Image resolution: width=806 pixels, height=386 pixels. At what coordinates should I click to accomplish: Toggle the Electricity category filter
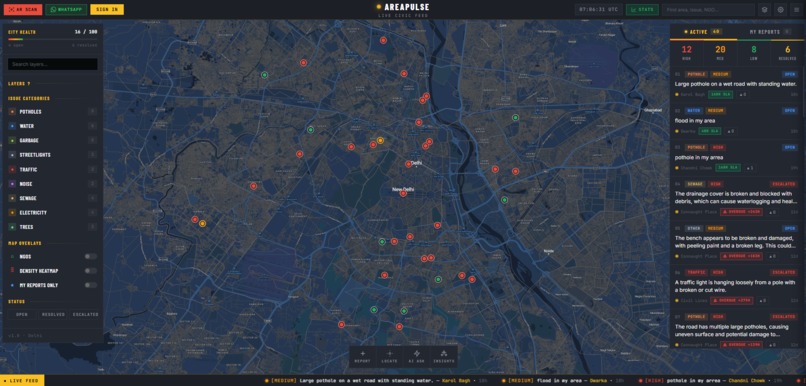[x=52, y=212]
